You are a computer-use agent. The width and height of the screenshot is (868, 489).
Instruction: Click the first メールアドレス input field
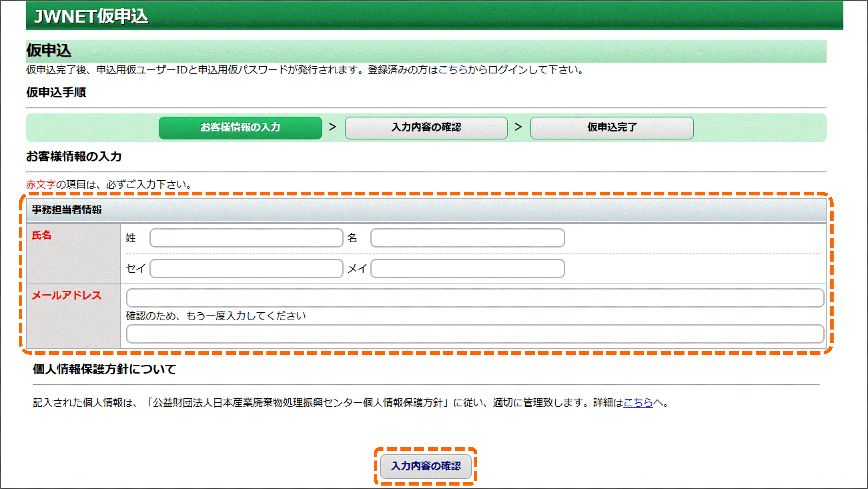(475, 298)
